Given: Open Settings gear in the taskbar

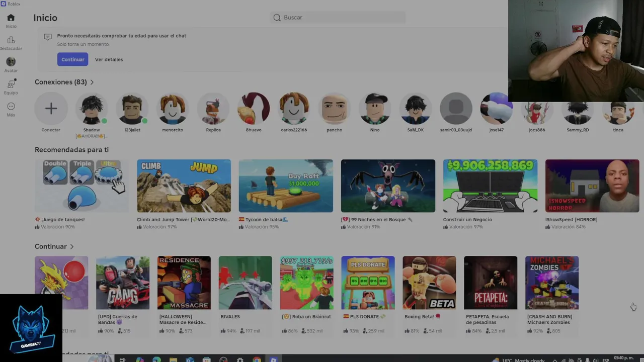Looking at the screenshot, I should pos(240,359).
